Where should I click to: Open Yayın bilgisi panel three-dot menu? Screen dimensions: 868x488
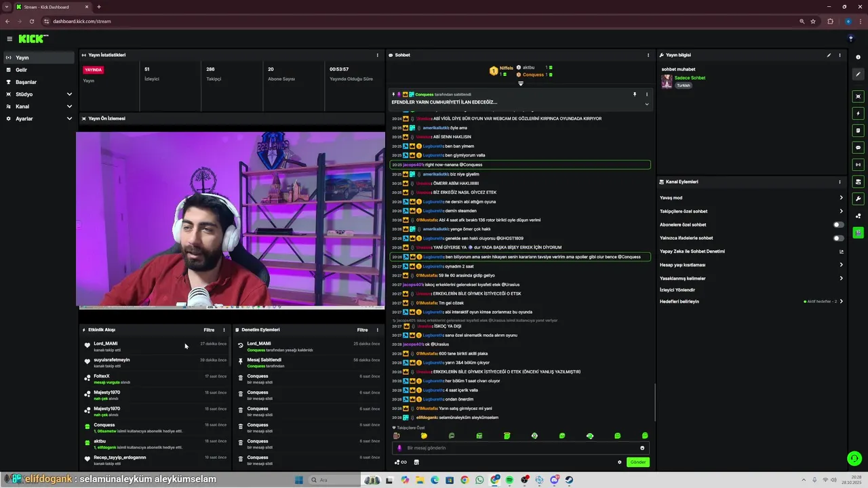pyautogui.click(x=840, y=55)
